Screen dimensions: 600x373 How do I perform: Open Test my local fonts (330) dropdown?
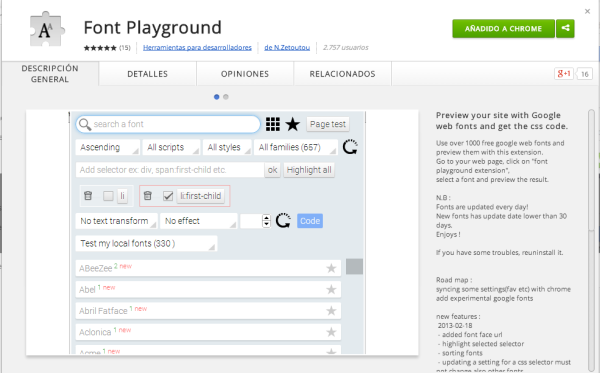coord(147,243)
